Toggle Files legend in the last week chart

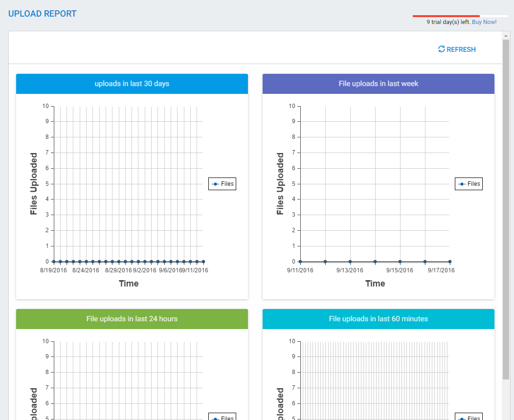[469, 184]
